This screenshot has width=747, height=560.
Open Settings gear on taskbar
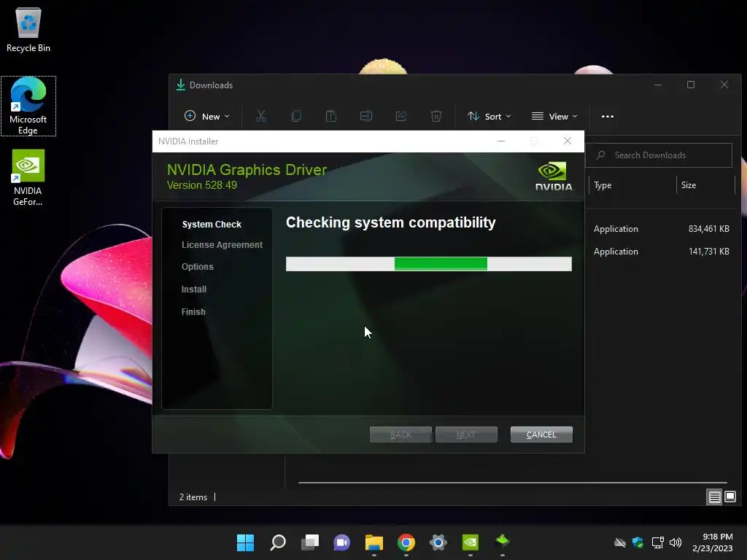click(x=438, y=542)
